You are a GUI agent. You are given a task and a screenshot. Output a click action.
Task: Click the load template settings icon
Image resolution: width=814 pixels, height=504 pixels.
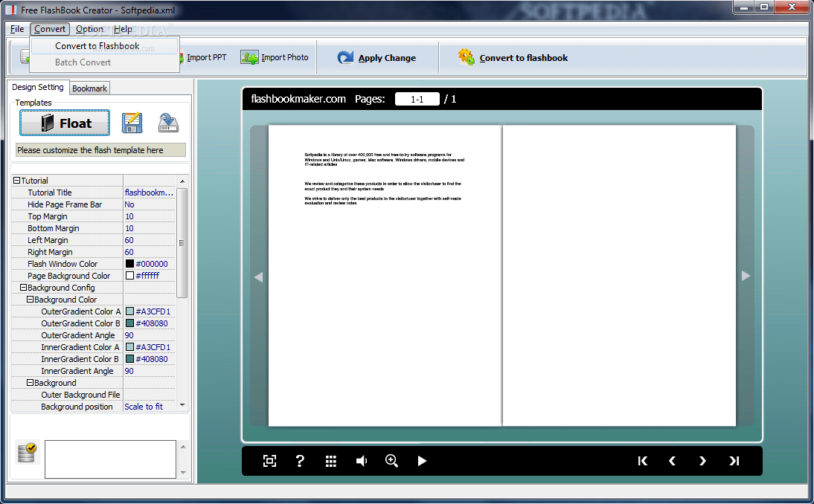tap(168, 123)
